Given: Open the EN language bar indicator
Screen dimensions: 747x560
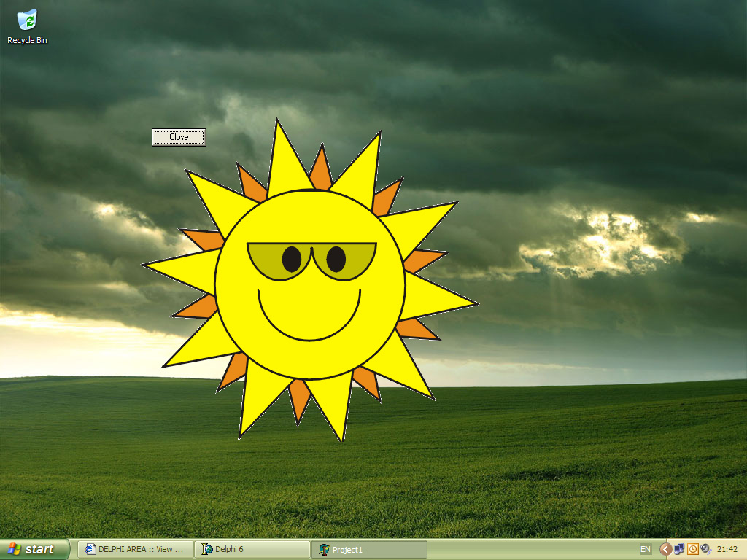Looking at the screenshot, I should click(646, 549).
